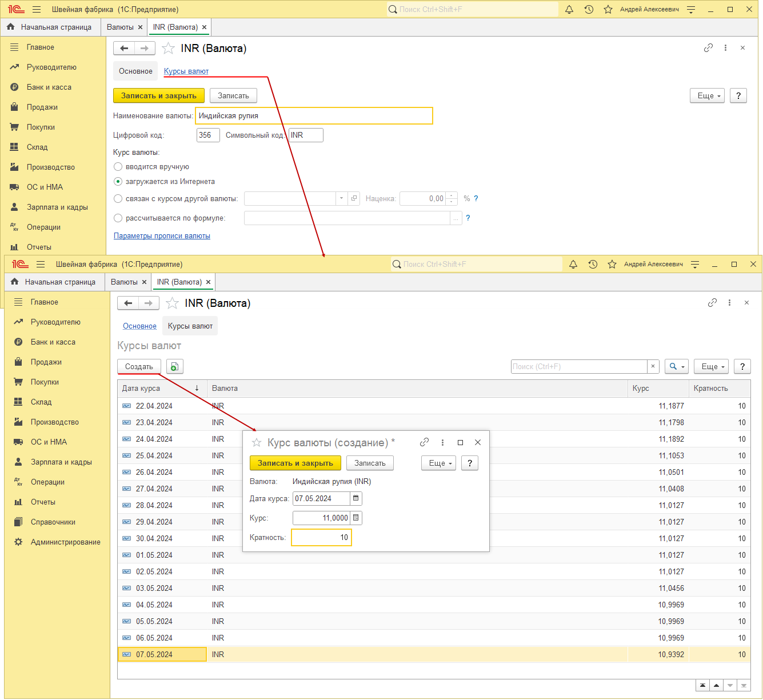Click favorites star in the upper window title bar
The image size is (763, 700).
[x=608, y=9]
